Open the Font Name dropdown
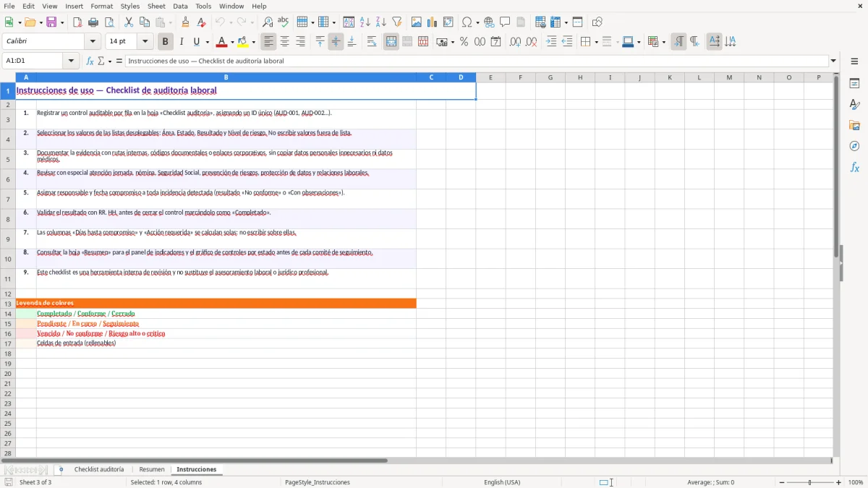Image resolution: width=868 pixels, height=488 pixels. pos(93,42)
